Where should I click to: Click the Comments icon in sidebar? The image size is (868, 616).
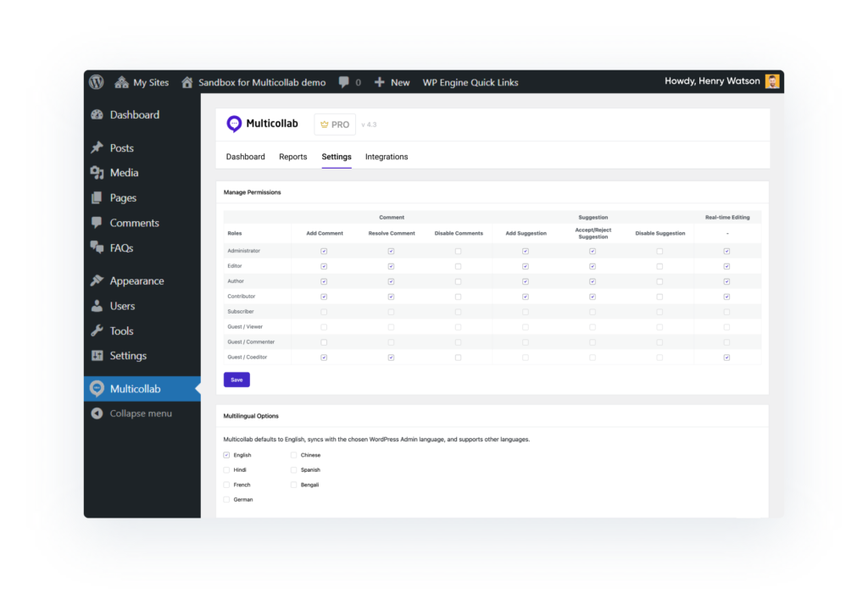pos(97,223)
